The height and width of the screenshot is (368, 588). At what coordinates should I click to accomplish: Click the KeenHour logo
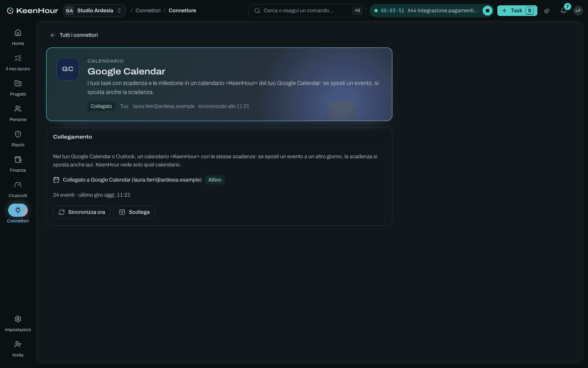point(32,11)
